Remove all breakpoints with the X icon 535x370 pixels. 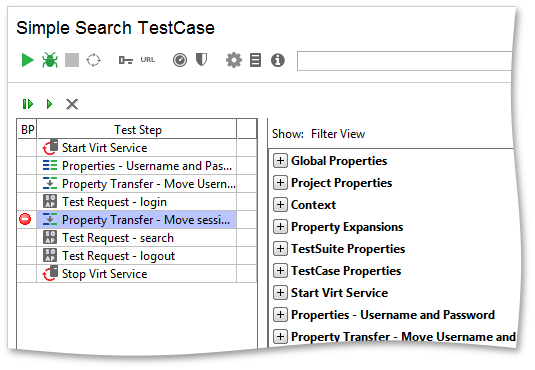click(72, 104)
